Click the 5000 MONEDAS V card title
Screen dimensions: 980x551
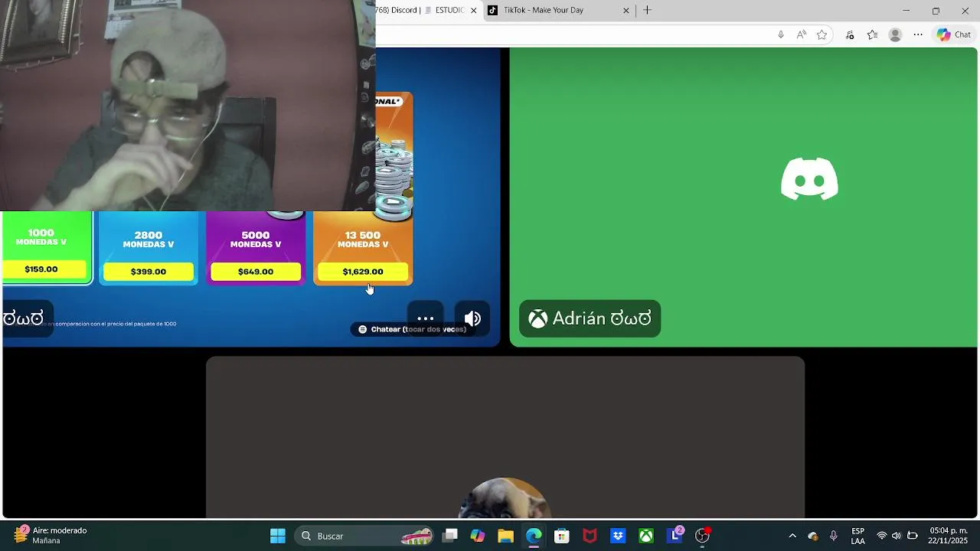pos(256,240)
